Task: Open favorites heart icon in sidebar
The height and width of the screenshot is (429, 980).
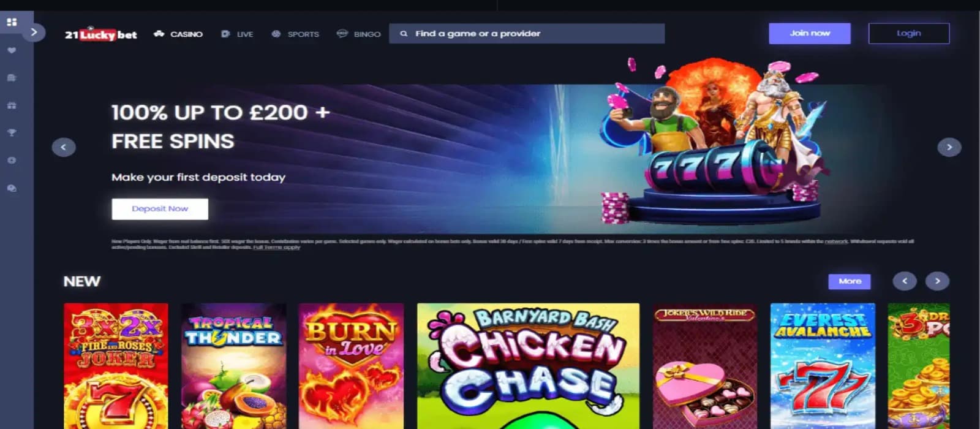Action: point(12,50)
